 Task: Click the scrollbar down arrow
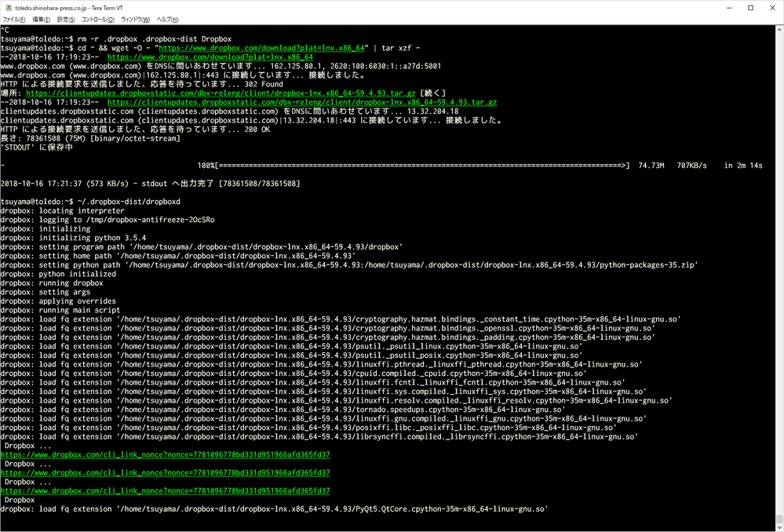[x=779, y=527]
